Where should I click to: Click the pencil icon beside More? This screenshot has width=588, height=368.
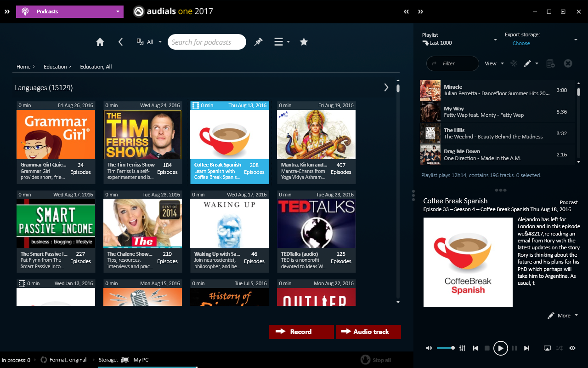tap(551, 316)
